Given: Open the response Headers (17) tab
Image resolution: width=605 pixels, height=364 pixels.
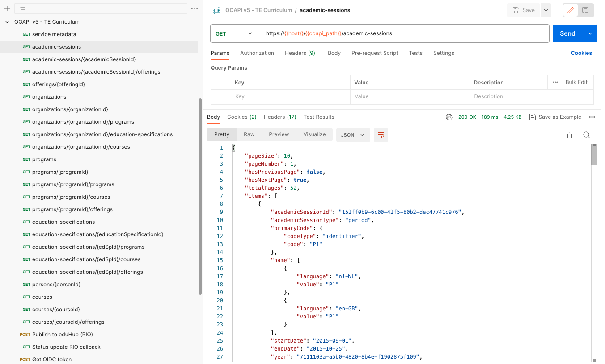Looking at the screenshot, I should [280, 117].
